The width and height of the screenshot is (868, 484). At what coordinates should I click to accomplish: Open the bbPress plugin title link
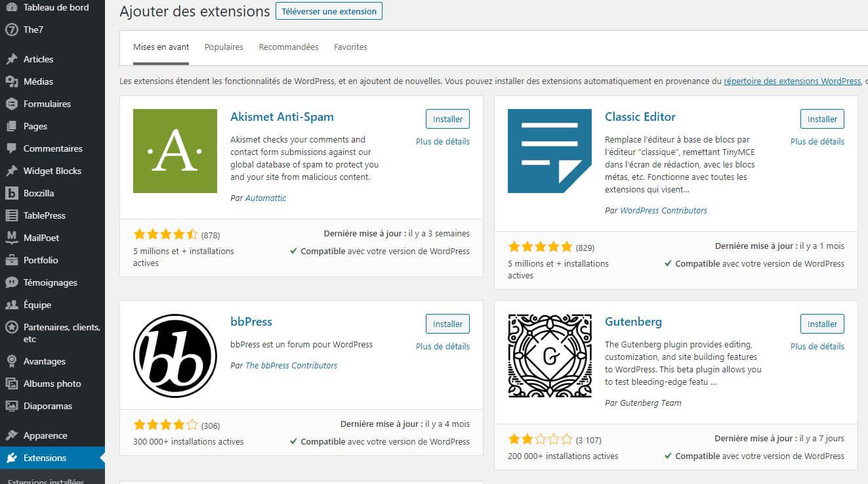coord(251,322)
